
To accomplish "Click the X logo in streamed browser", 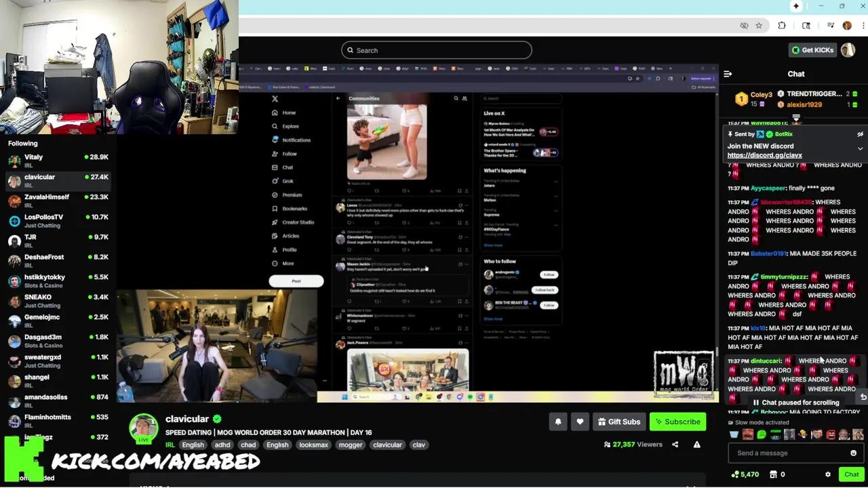I will coord(275,99).
